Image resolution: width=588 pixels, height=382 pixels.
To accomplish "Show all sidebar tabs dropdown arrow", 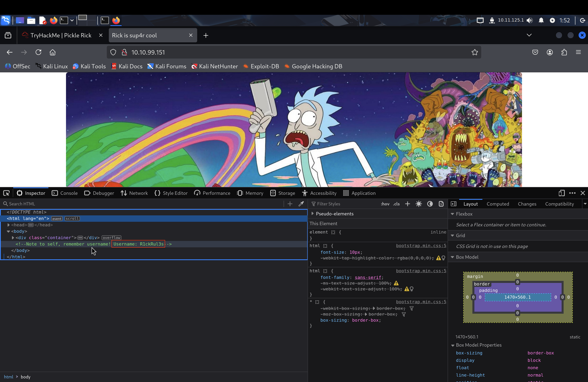I will point(585,204).
